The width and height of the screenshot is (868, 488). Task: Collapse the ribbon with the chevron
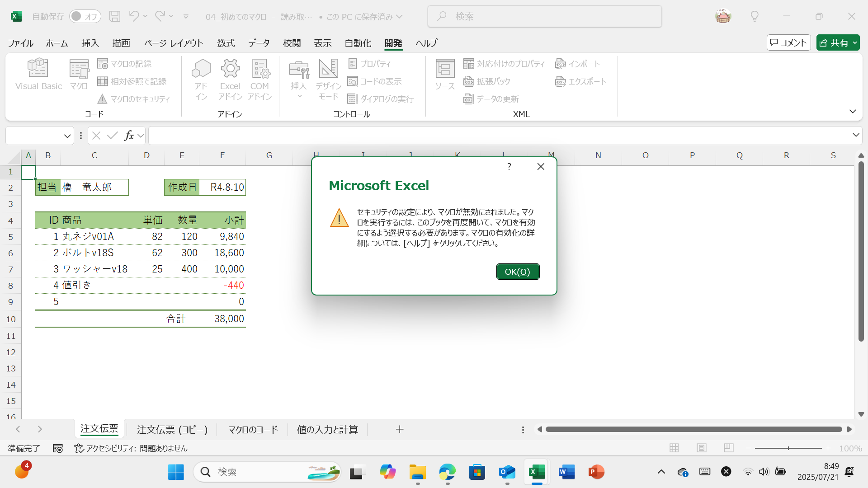point(853,111)
